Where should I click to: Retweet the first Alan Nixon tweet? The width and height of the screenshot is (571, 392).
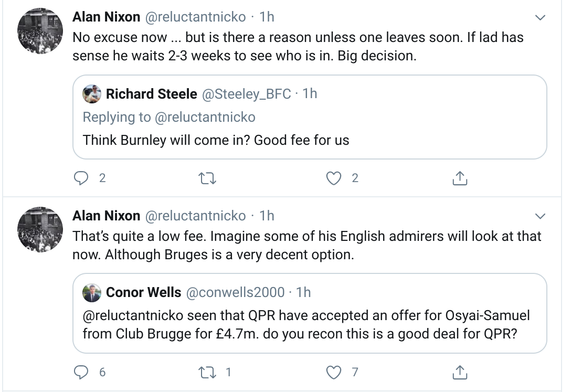tap(208, 178)
